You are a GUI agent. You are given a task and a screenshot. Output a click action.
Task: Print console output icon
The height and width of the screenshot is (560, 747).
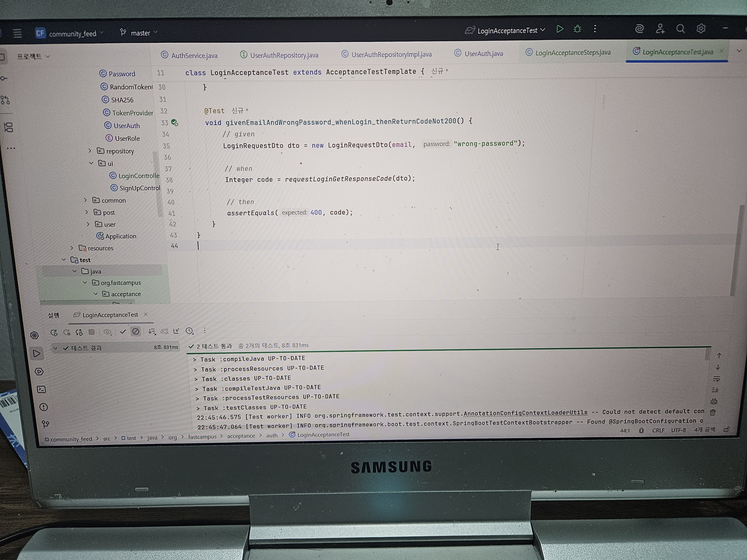click(714, 401)
